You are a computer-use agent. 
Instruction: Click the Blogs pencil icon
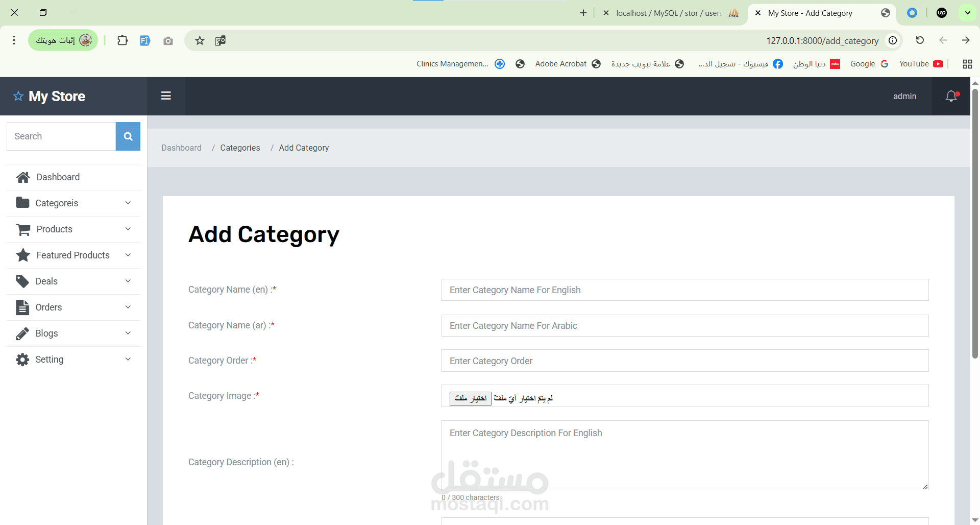tap(22, 333)
